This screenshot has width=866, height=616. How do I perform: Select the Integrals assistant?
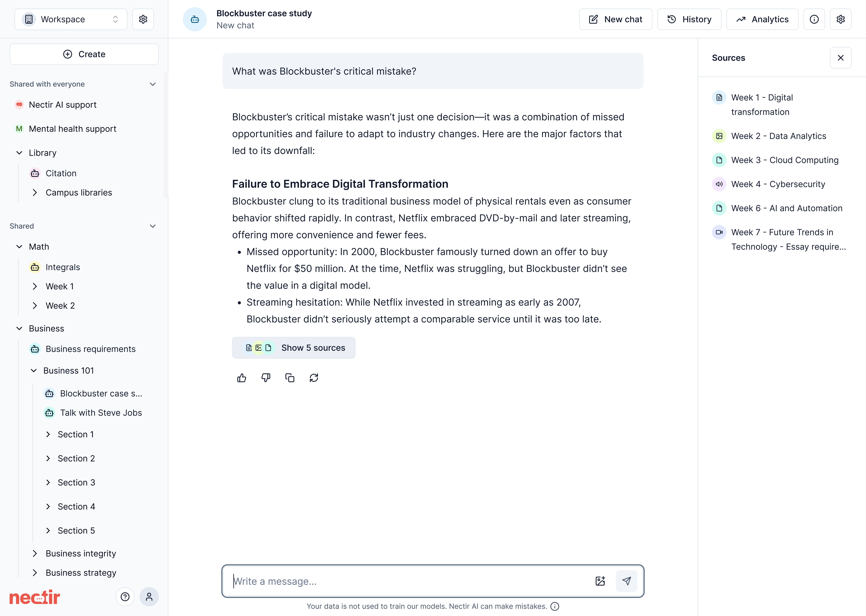point(63,267)
